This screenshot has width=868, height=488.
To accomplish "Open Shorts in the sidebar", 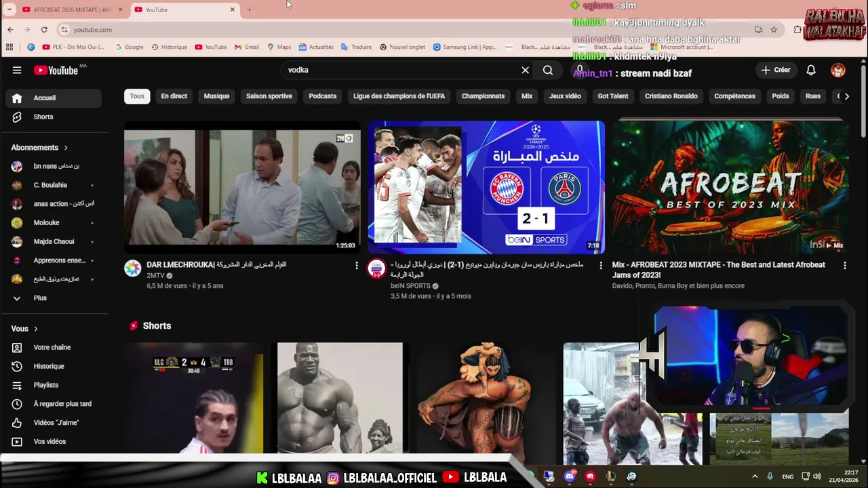I will [54, 117].
